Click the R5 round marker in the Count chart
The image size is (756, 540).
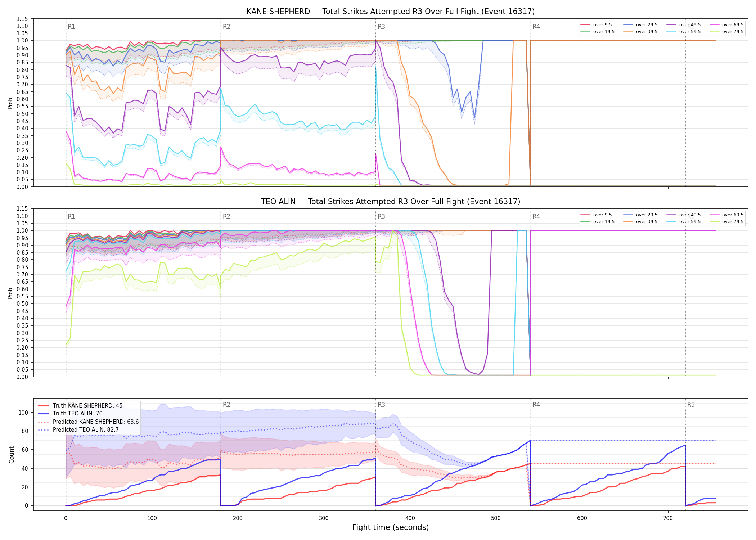click(x=691, y=405)
